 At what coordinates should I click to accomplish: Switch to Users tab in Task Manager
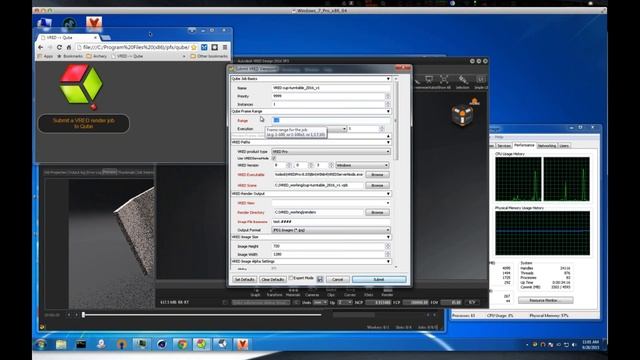[x=564, y=146]
